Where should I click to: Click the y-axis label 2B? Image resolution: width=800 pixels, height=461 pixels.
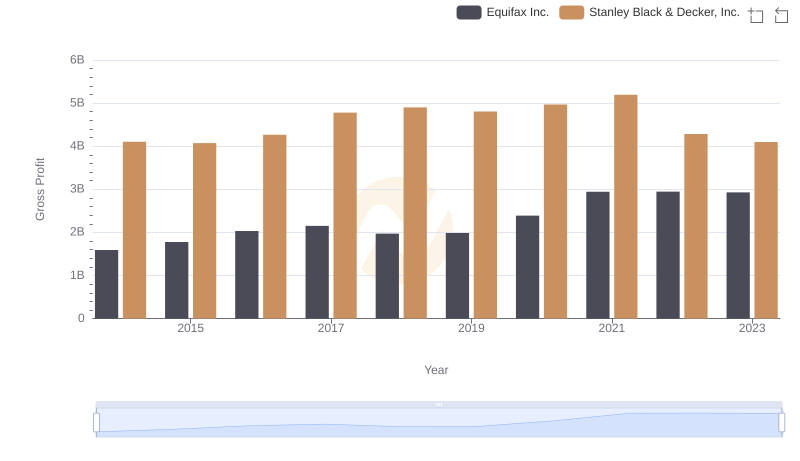(77, 232)
